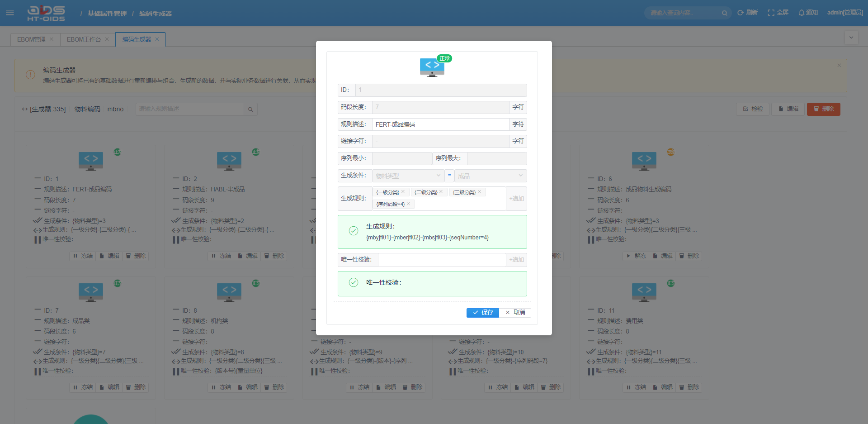868x424 pixels.
Task: Click the 物料类型=10 card 编辑 button
Action: coord(524,387)
